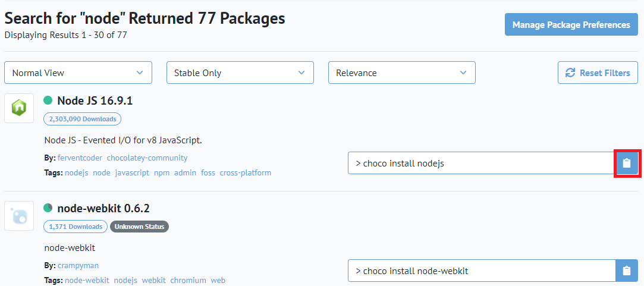644x286 pixels.
Task: Select the 'admin' tag
Action: coord(186,172)
